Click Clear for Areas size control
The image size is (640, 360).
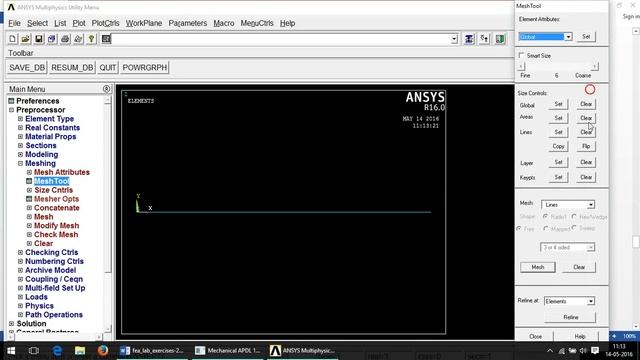[586, 118]
